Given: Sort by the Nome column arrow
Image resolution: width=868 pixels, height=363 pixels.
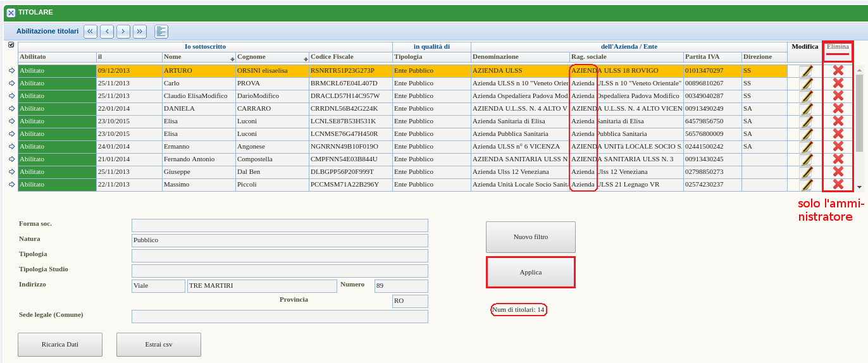Looking at the screenshot, I should point(232,59).
